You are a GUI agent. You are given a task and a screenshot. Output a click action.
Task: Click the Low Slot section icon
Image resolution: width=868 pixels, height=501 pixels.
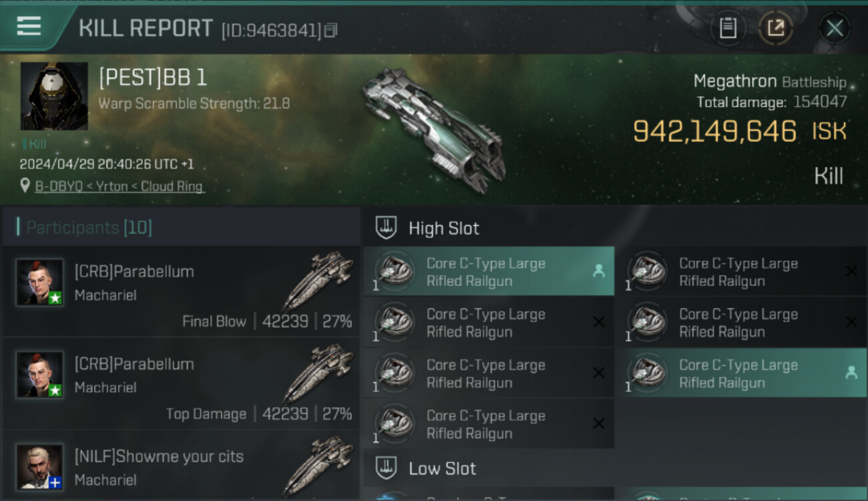(386, 468)
